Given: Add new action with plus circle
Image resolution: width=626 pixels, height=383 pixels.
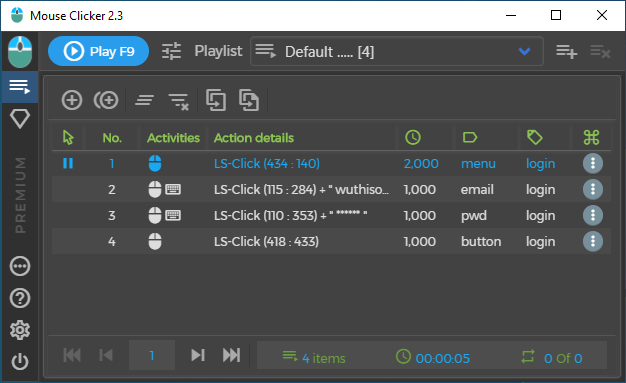Looking at the screenshot, I should pyautogui.click(x=72, y=100).
